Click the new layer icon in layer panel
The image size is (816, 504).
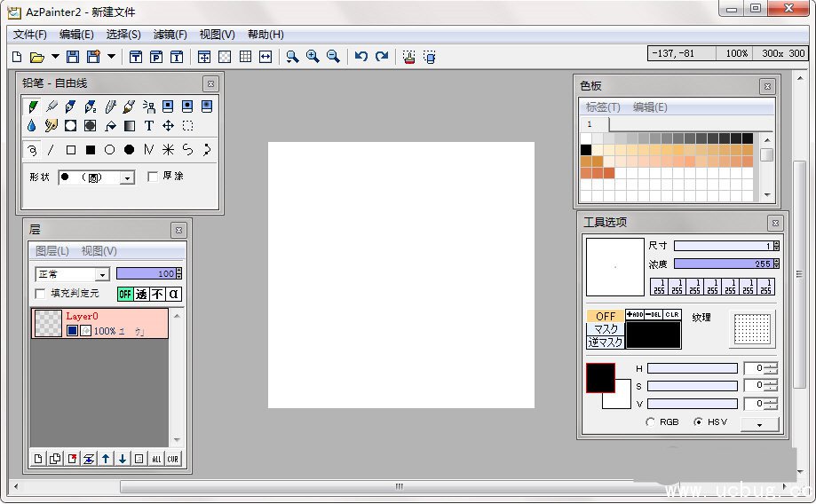coord(38,459)
